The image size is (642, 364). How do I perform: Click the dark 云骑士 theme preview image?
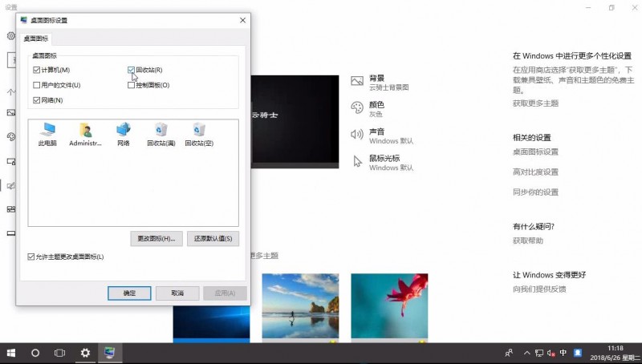pos(295,122)
